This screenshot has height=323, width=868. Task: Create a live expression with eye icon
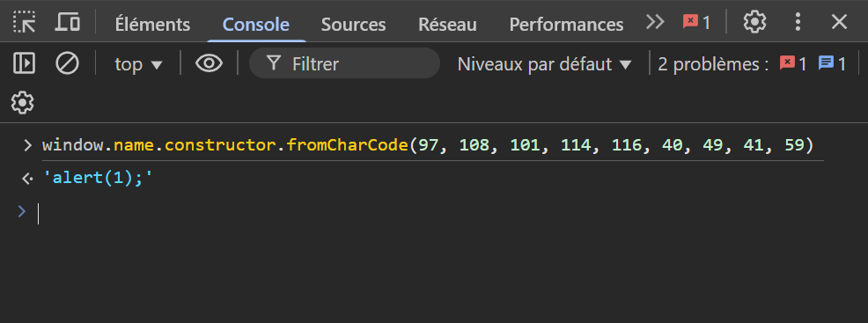[209, 63]
